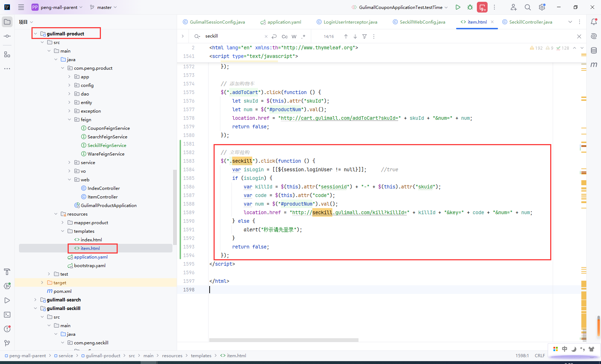Insert new line in search field
This screenshot has width=601, height=364.
click(274, 36)
